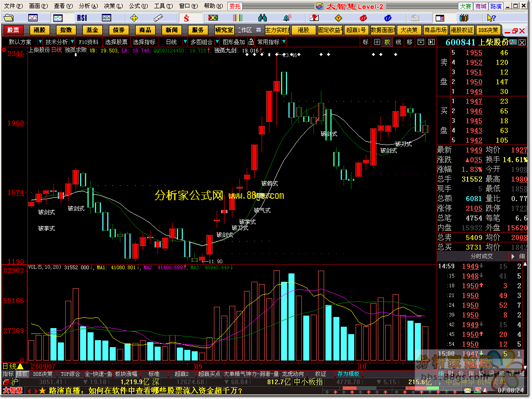
Task: Open the 多图组合 dropdown arrow
Action: point(217,42)
